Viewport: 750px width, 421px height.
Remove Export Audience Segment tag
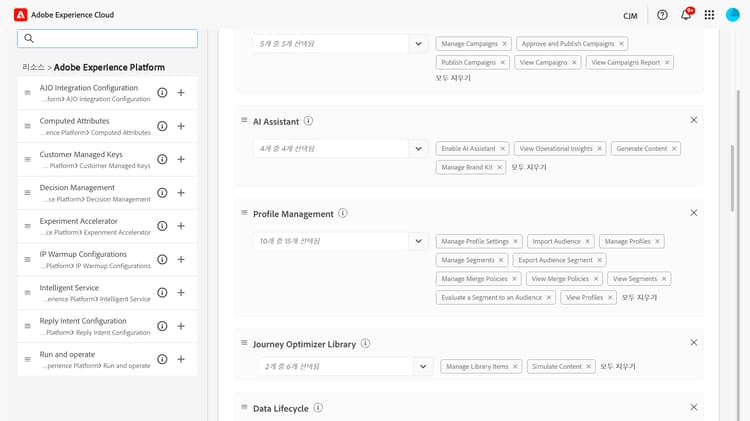point(599,260)
